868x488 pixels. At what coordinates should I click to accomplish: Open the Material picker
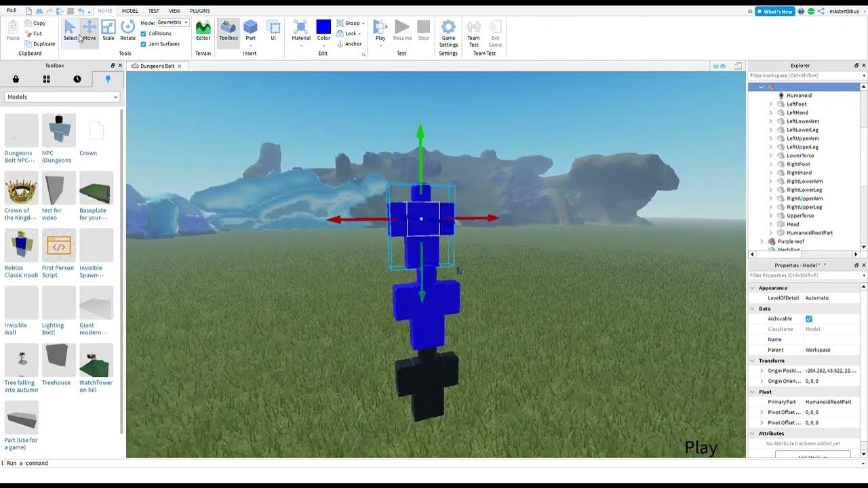301,30
